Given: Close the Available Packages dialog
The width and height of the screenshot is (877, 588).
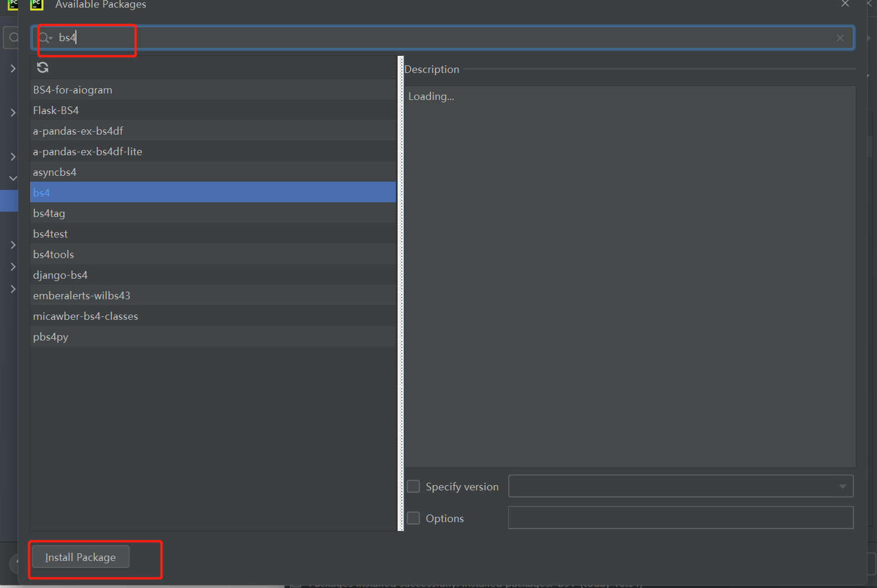Looking at the screenshot, I should tap(845, 4).
